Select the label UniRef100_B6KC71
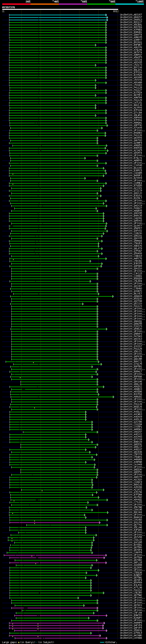146x644 pixels. click(131, 361)
